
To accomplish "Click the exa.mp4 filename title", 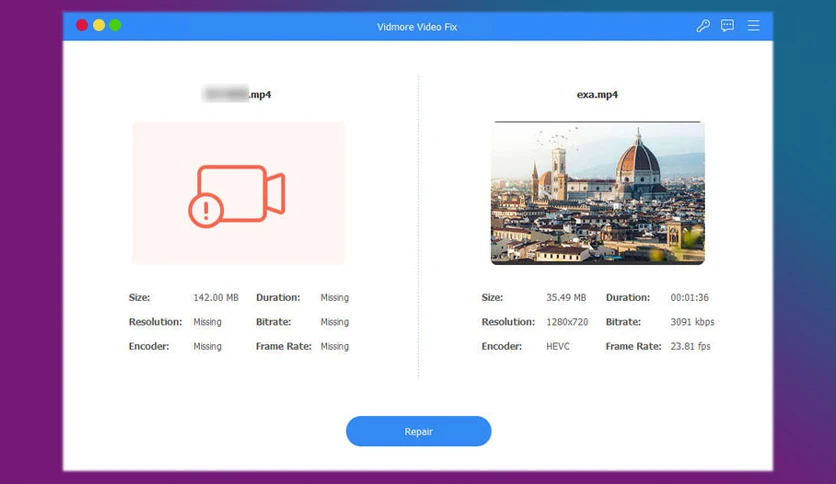I will [x=597, y=94].
